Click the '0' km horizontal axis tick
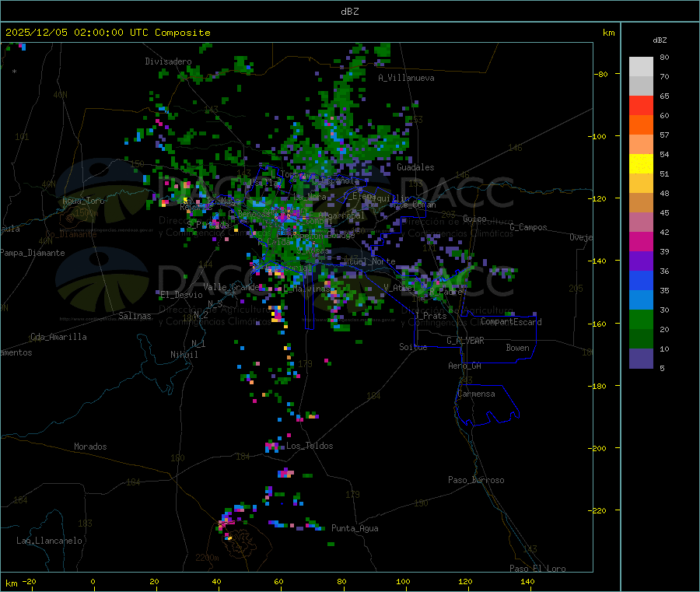This screenshot has height=592, width=700. tap(93, 581)
